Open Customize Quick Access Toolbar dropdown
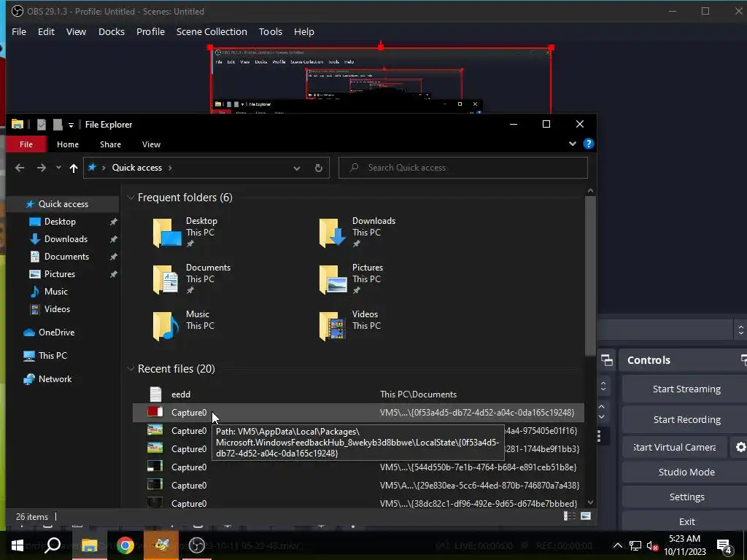Image resolution: width=747 pixels, height=560 pixels. (71, 125)
